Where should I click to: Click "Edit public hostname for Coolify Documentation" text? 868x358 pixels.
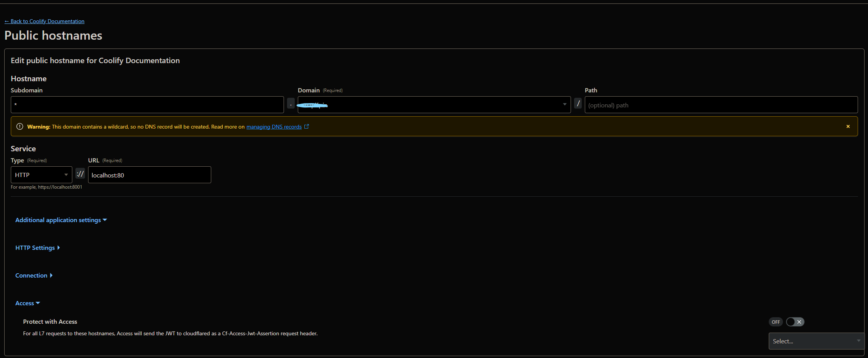pyautogui.click(x=95, y=60)
